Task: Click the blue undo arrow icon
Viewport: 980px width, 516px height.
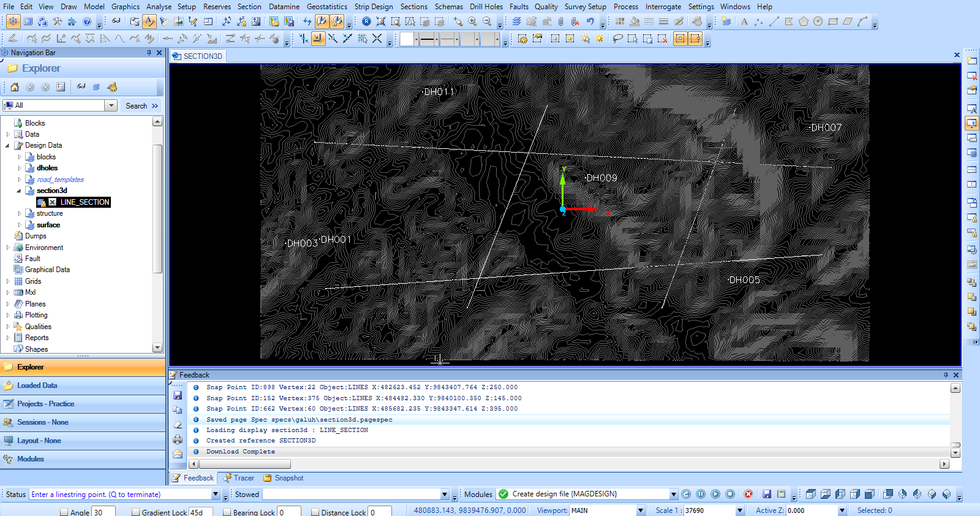Action: (590, 21)
